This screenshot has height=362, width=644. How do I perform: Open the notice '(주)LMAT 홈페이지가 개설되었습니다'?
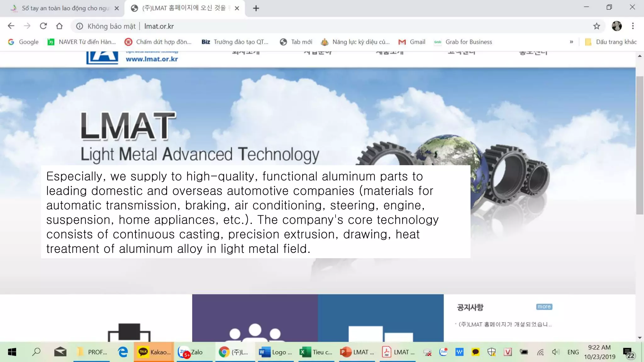[x=505, y=324]
